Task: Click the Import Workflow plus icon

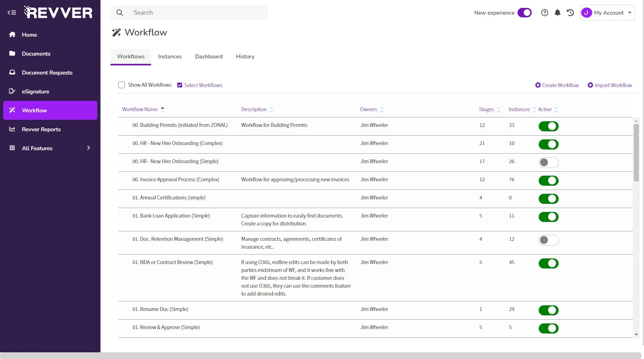Action: (590, 85)
